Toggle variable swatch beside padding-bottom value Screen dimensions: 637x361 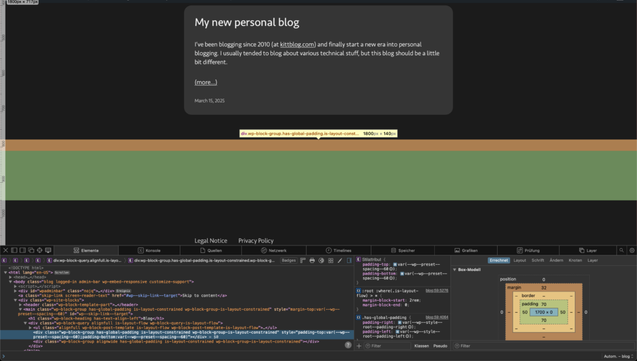[x=402, y=273]
